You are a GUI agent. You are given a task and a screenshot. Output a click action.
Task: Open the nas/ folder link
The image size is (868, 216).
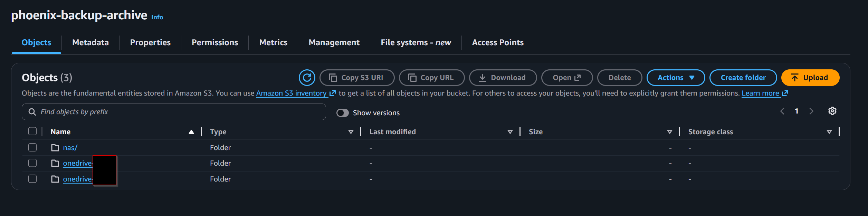click(x=70, y=148)
